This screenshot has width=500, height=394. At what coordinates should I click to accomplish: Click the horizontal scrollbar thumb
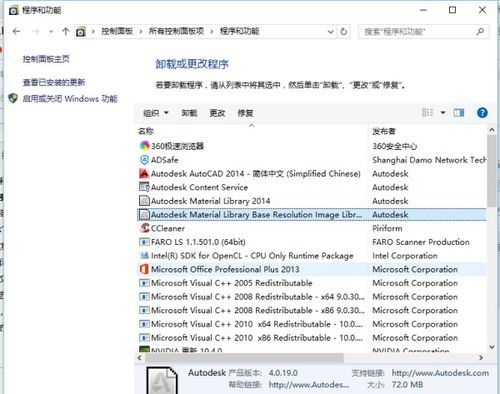pos(244,358)
